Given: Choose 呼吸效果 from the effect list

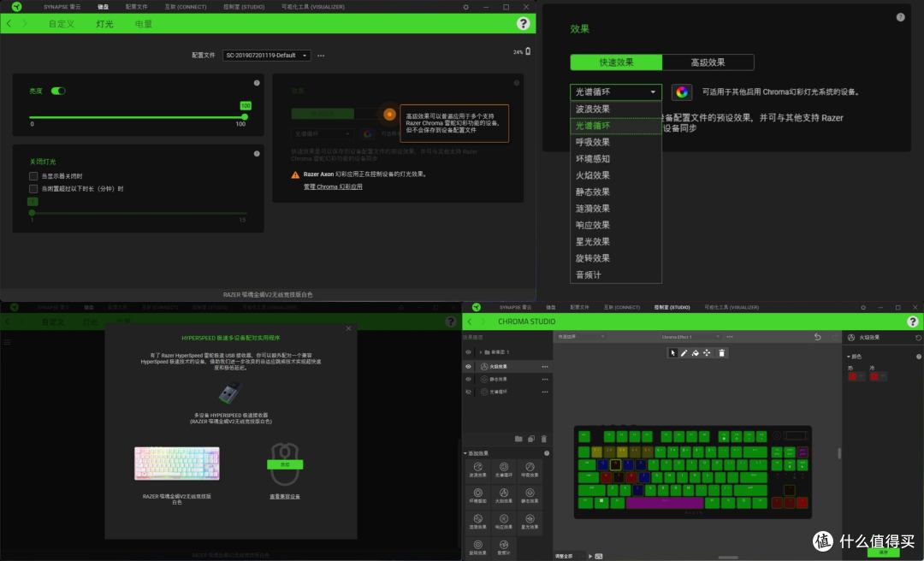Looking at the screenshot, I should [x=616, y=142].
